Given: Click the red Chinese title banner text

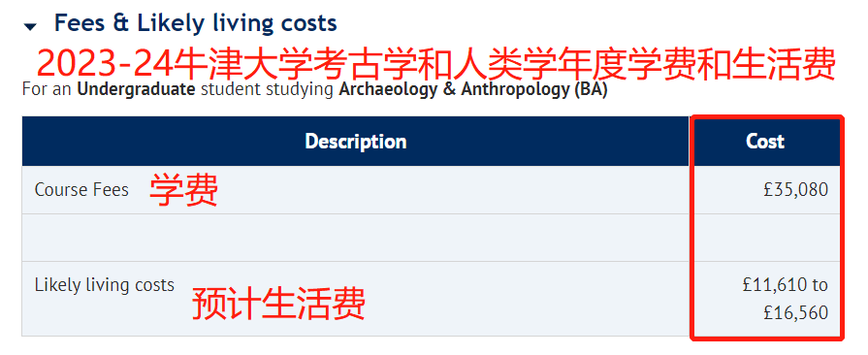Looking at the screenshot, I should click(x=435, y=64).
